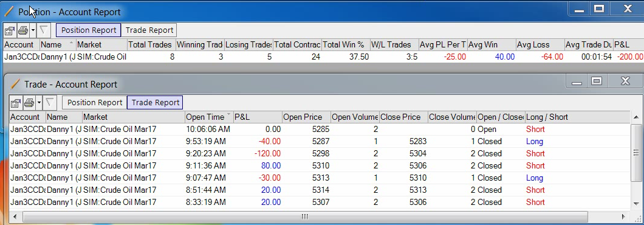This screenshot has width=644, height=225.
Task: Click the 00:01:54 average trade duration value
Action: coord(597,57)
